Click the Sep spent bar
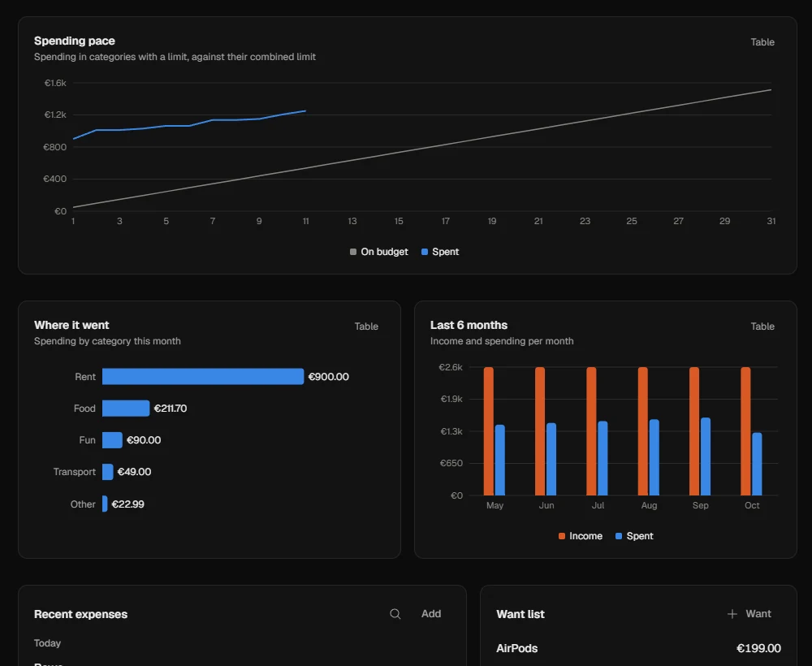Screen dimensions: 812x666 [706, 456]
